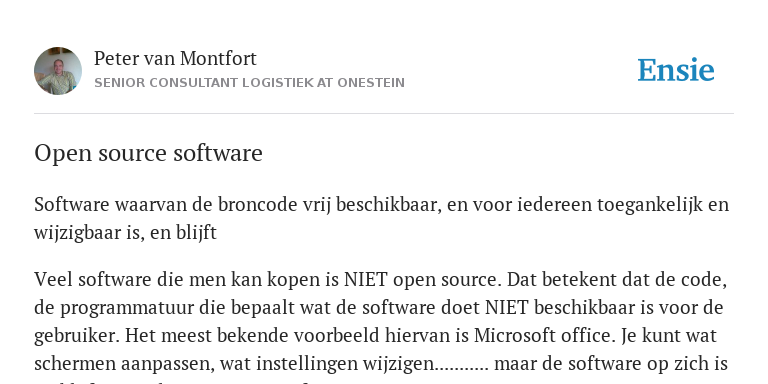Click the word gebruiker in the paragraph

point(77,336)
